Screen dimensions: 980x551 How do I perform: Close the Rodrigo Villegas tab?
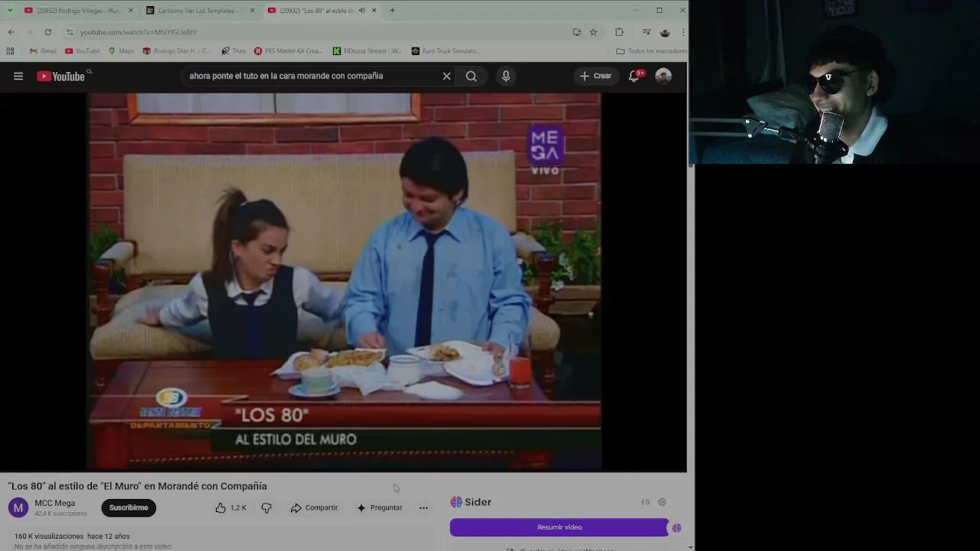click(x=131, y=11)
